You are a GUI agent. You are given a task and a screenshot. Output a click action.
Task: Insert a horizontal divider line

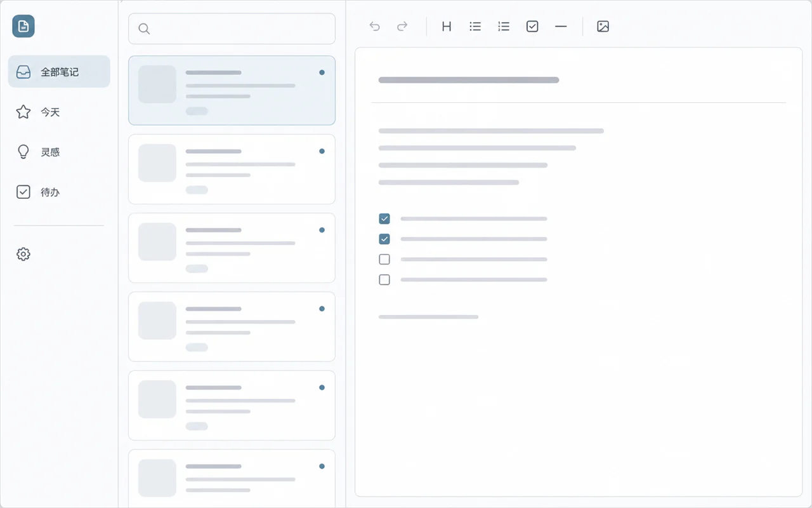coord(561,26)
